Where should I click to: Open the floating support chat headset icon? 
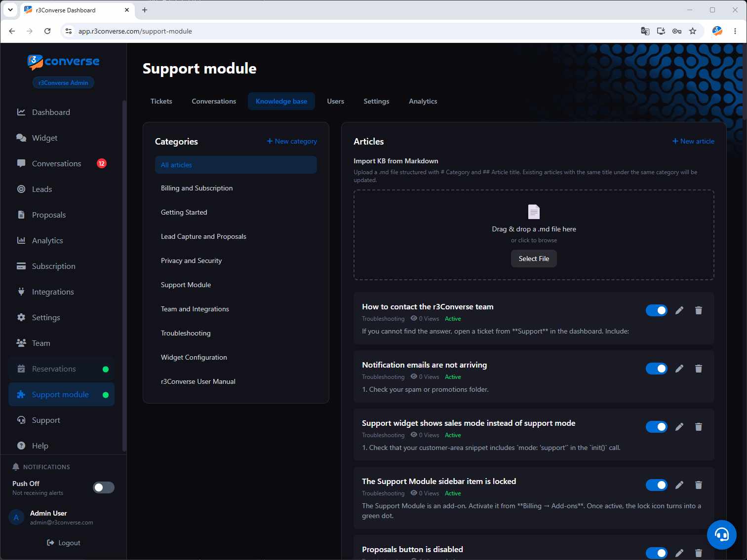(x=721, y=534)
